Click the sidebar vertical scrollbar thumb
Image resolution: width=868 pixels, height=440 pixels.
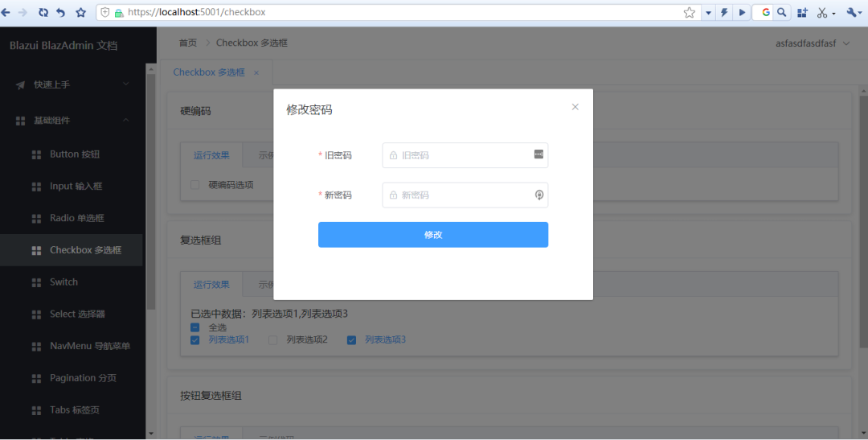coord(150,191)
